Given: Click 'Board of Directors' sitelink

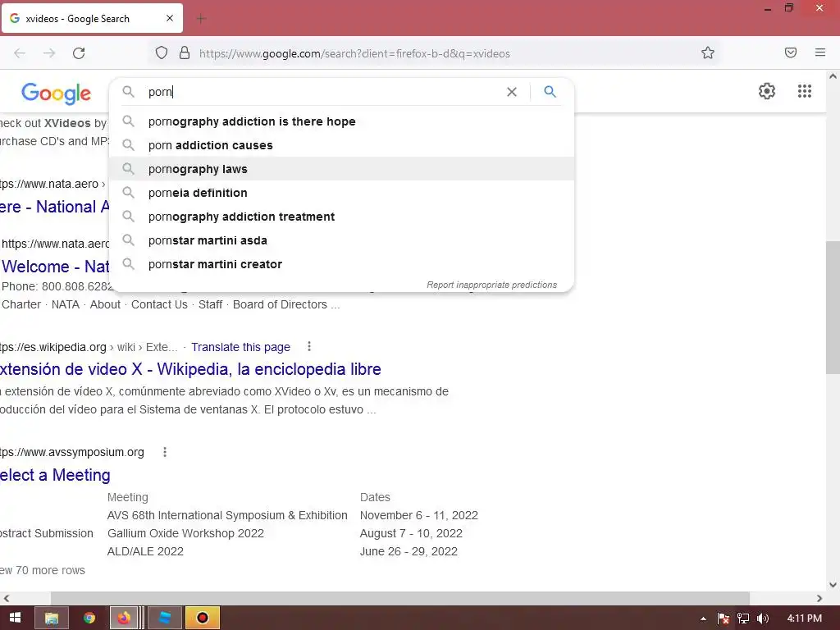Looking at the screenshot, I should (x=280, y=304).
